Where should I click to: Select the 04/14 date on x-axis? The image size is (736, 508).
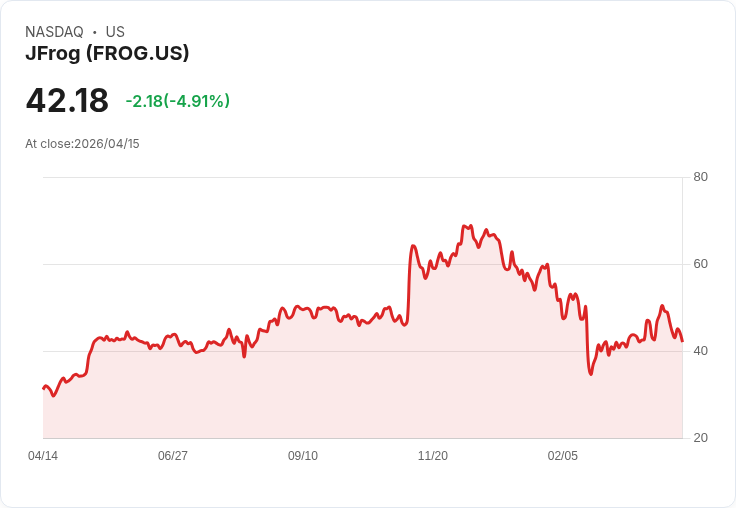(x=43, y=456)
